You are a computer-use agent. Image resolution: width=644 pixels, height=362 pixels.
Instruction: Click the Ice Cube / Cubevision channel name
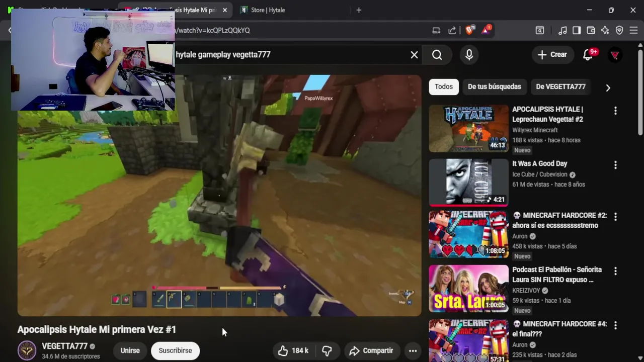pyautogui.click(x=540, y=174)
